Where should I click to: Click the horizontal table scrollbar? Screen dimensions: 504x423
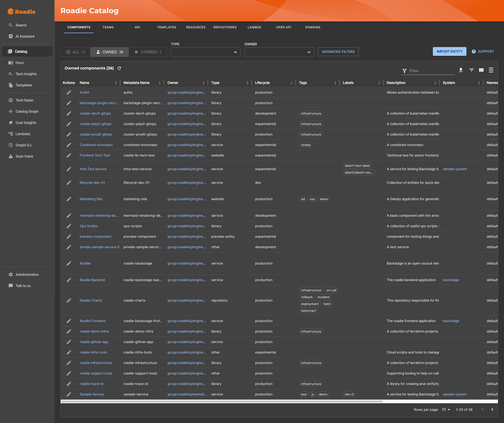point(222,401)
